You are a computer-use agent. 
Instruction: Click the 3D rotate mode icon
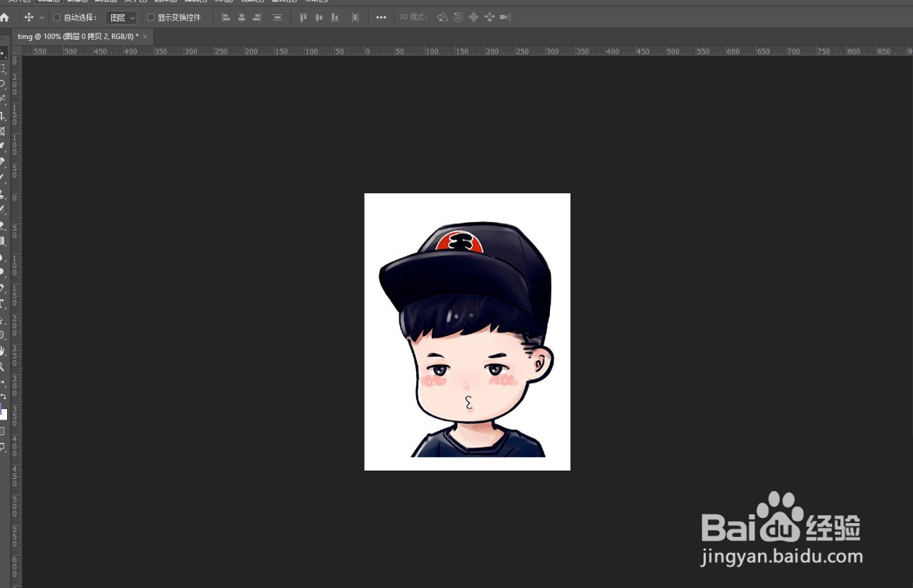click(443, 17)
